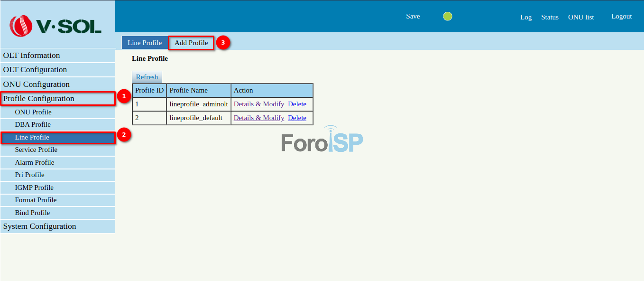Collapse the Profile Configuration section

[39, 99]
